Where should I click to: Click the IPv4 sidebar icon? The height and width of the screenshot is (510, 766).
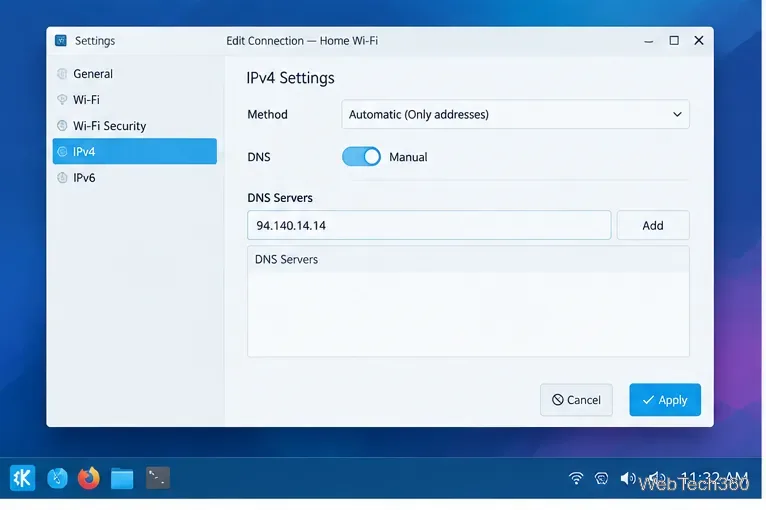(62, 151)
